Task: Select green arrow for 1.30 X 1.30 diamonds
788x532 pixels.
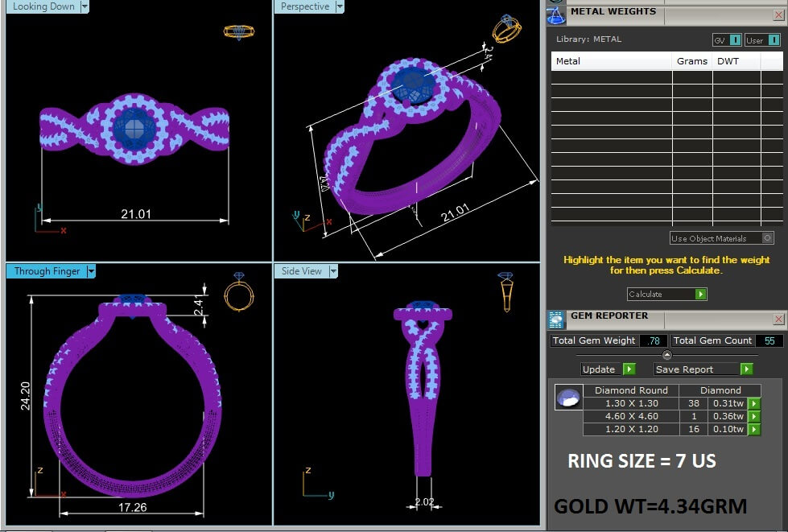Action: tap(754, 403)
